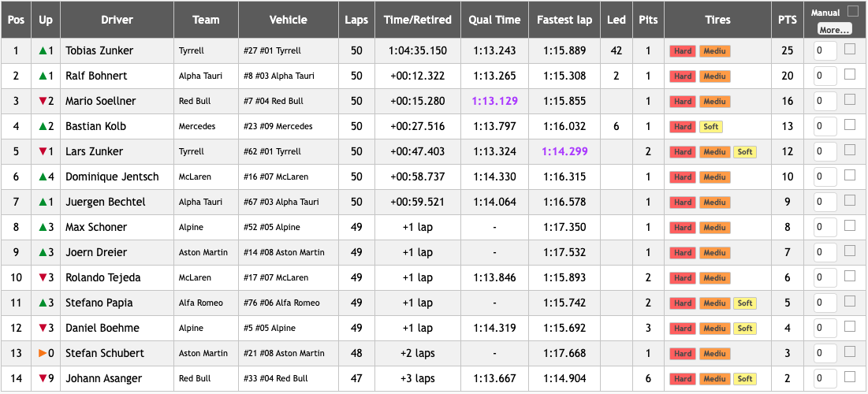Click Soft tire badge in Johann Asanger row
The height and width of the screenshot is (394, 868).
pos(745,379)
